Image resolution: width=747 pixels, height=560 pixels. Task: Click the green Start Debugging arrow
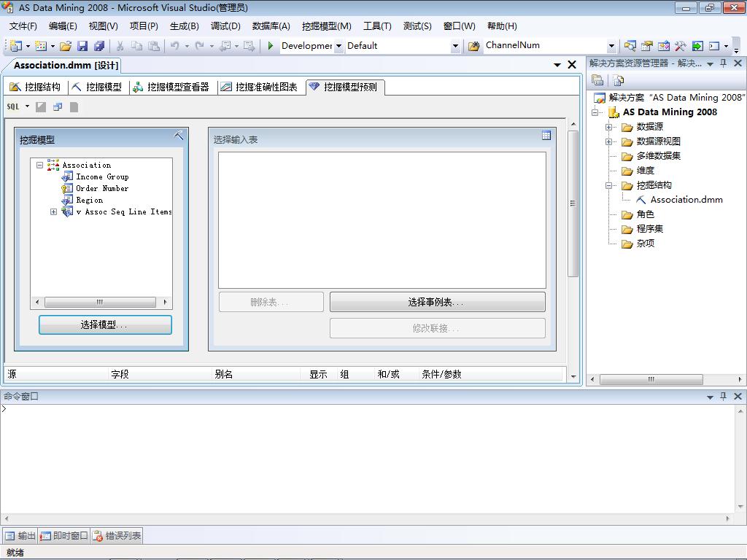(x=270, y=46)
